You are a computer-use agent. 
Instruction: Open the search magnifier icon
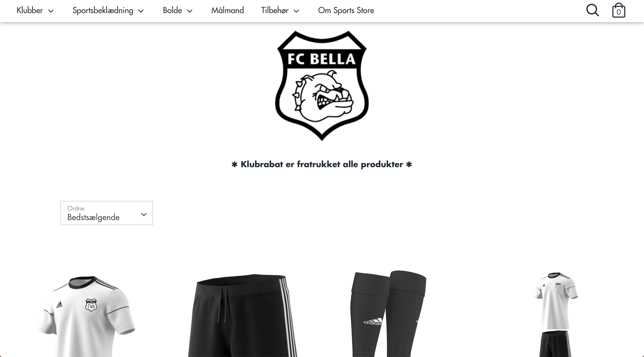(x=592, y=10)
